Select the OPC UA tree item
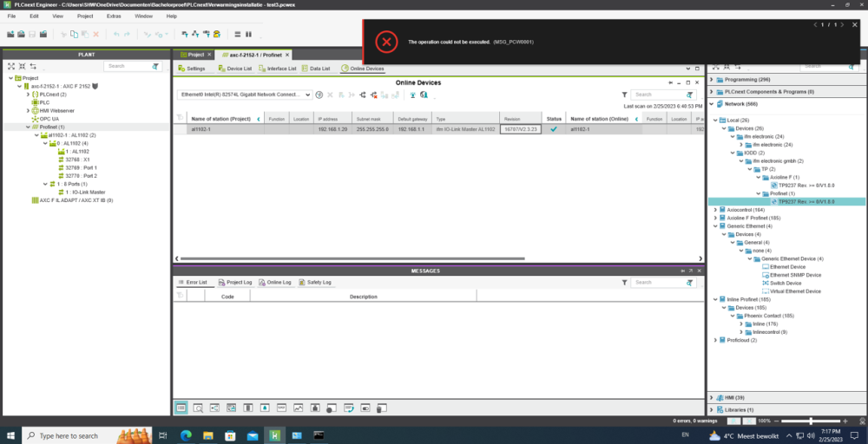This screenshot has width=868, height=444. click(49, 119)
